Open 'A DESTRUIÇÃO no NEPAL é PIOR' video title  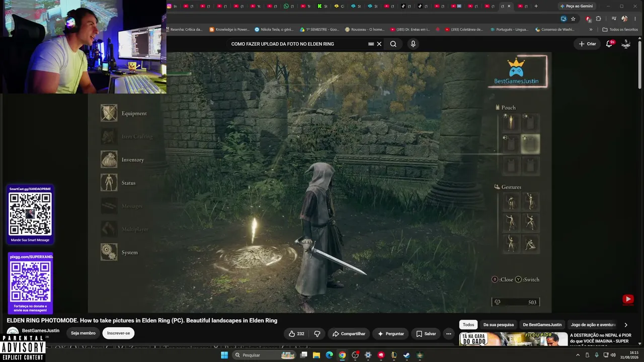pos(601,338)
